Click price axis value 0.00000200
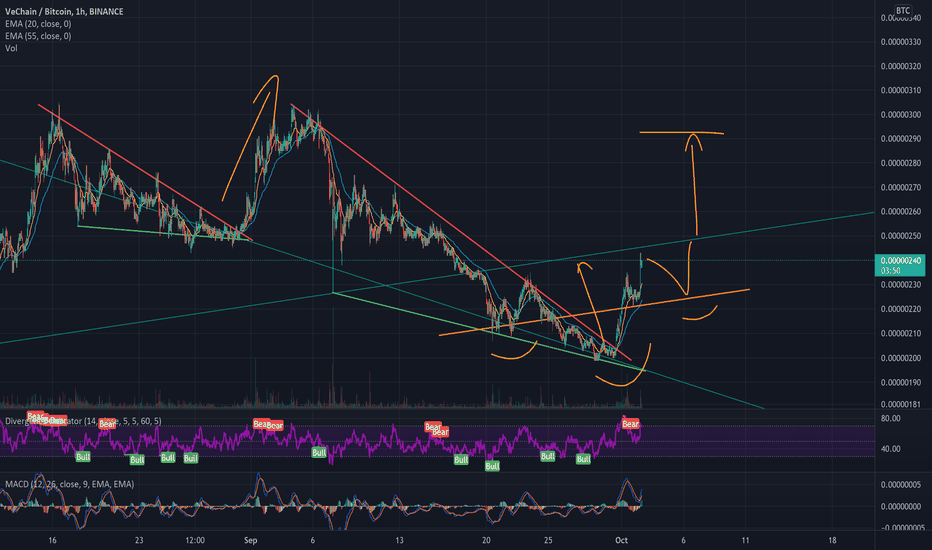 point(901,358)
